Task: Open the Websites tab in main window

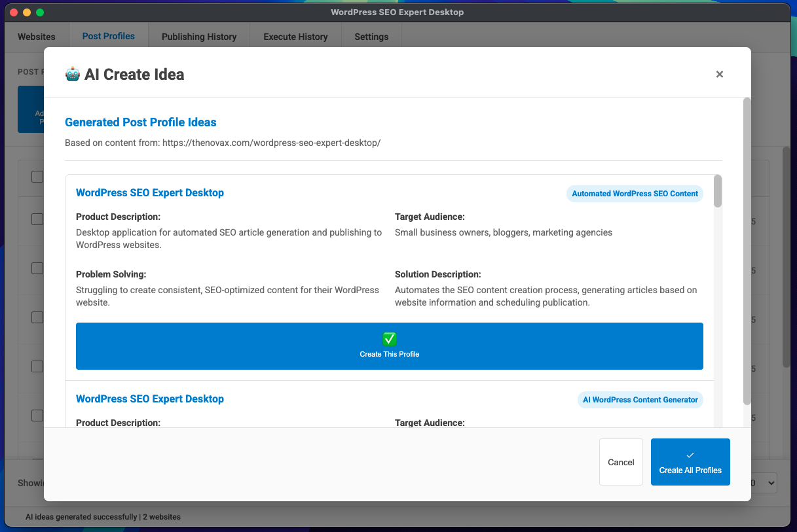Action: (37, 37)
